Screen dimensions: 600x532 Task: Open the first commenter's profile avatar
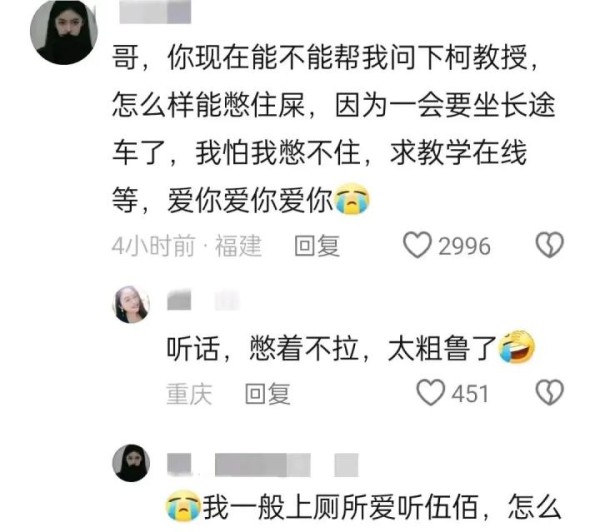pyautogui.click(x=64, y=31)
